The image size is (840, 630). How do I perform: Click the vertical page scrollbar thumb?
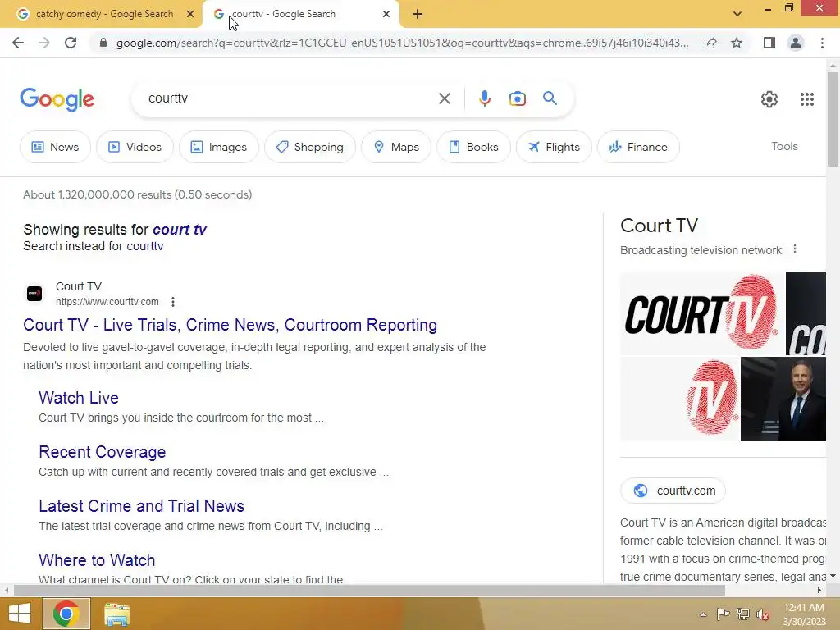pyautogui.click(x=833, y=119)
